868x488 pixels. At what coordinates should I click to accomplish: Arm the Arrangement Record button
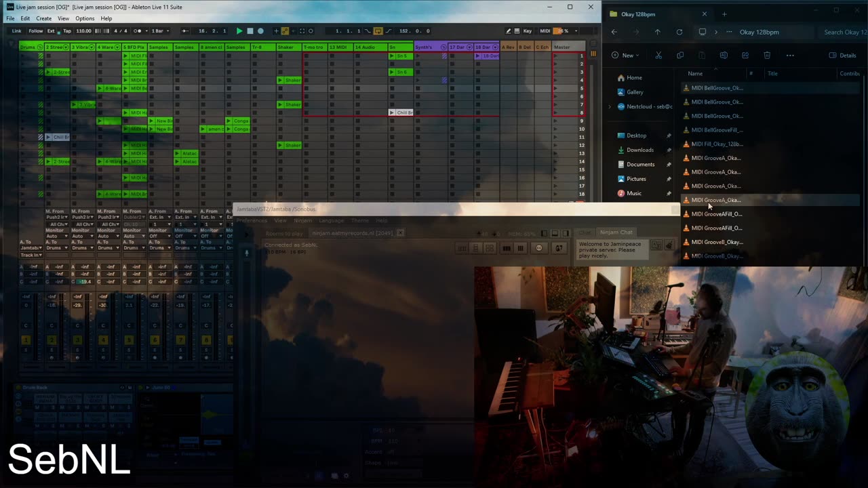coord(260,30)
